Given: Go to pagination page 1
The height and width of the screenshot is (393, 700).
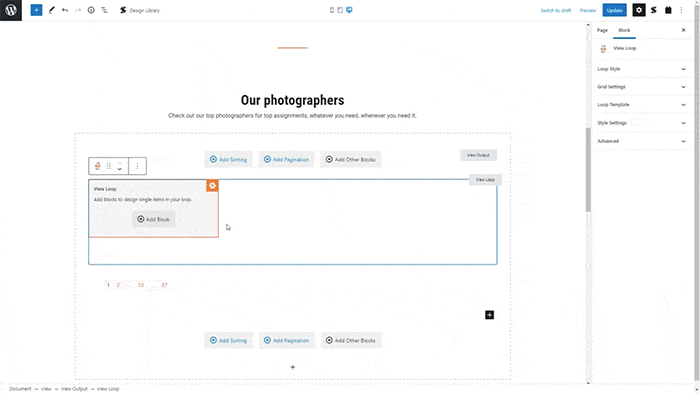Looking at the screenshot, I should coord(108,285).
